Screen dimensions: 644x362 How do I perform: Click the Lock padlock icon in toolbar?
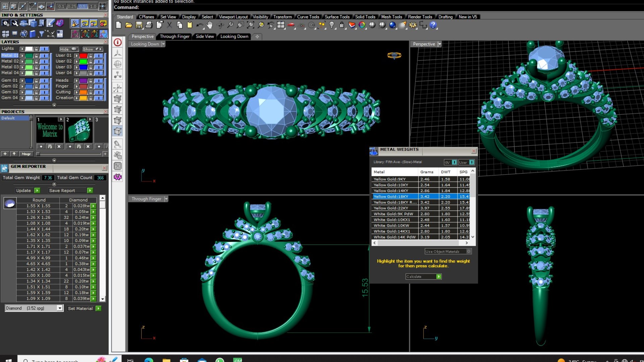(x=342, y=25)
